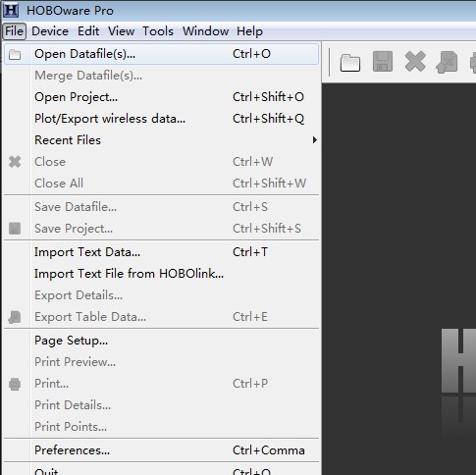Click the printer icon beside Print
The height and width of the screenshot is (475, 476).
coord(15,384)
